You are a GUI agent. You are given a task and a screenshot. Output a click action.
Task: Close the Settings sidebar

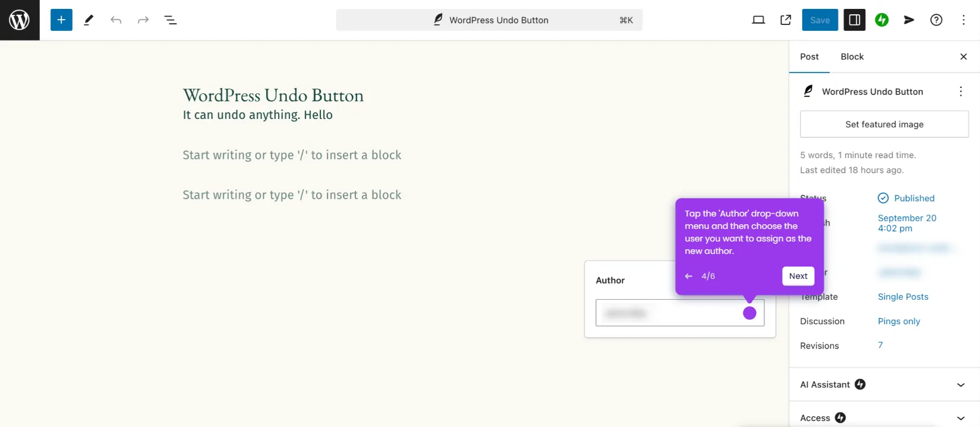(x=963, y=57)
